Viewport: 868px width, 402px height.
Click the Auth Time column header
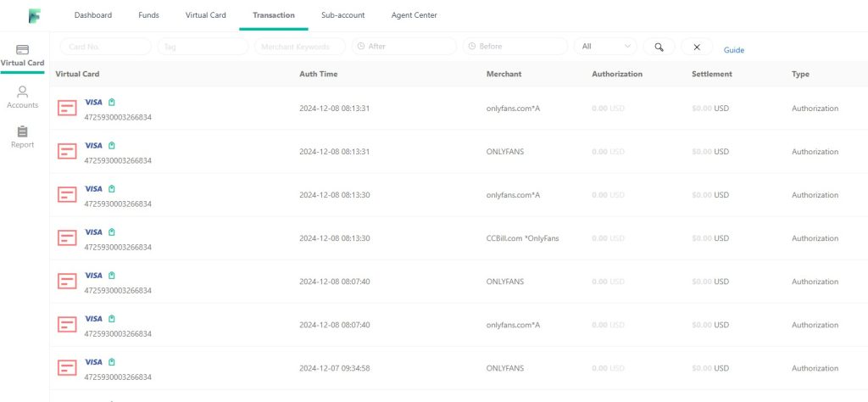tap(319, 74)
